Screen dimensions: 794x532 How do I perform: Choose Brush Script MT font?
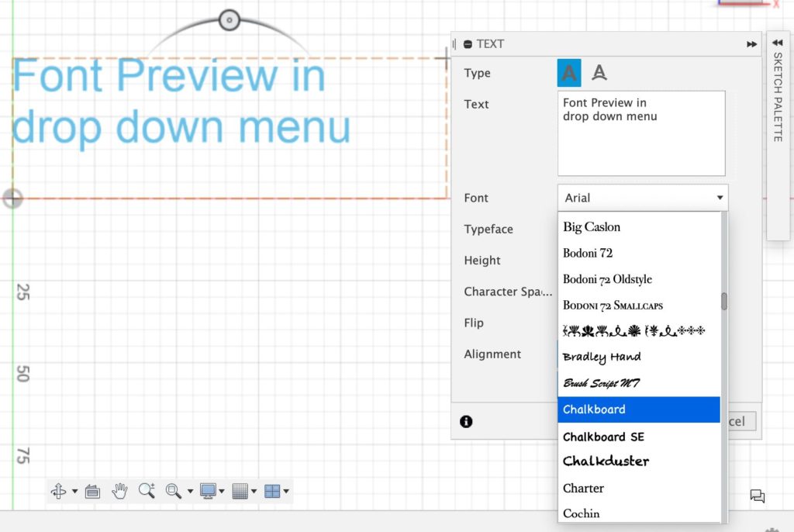point(639,384)
